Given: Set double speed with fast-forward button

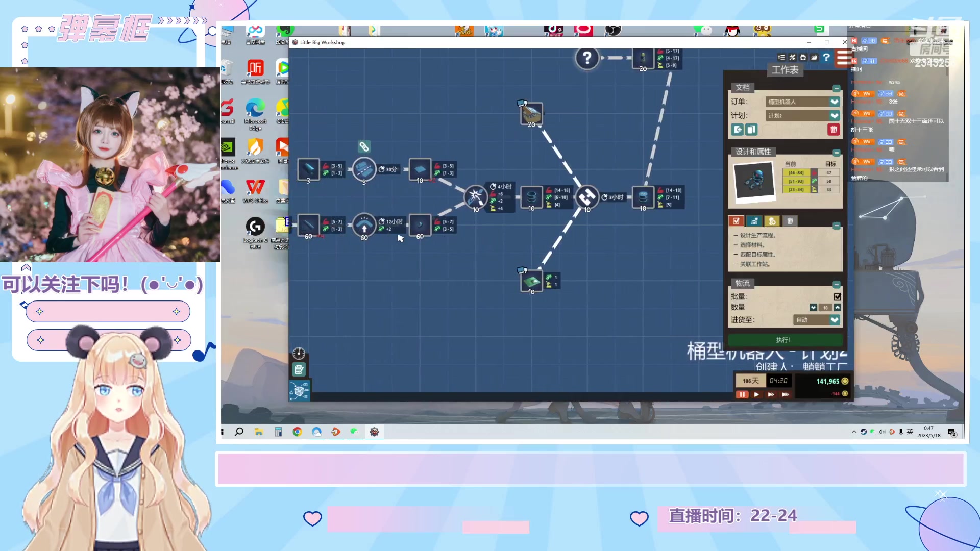Looking at the screenshot, I should click(771, 394).
